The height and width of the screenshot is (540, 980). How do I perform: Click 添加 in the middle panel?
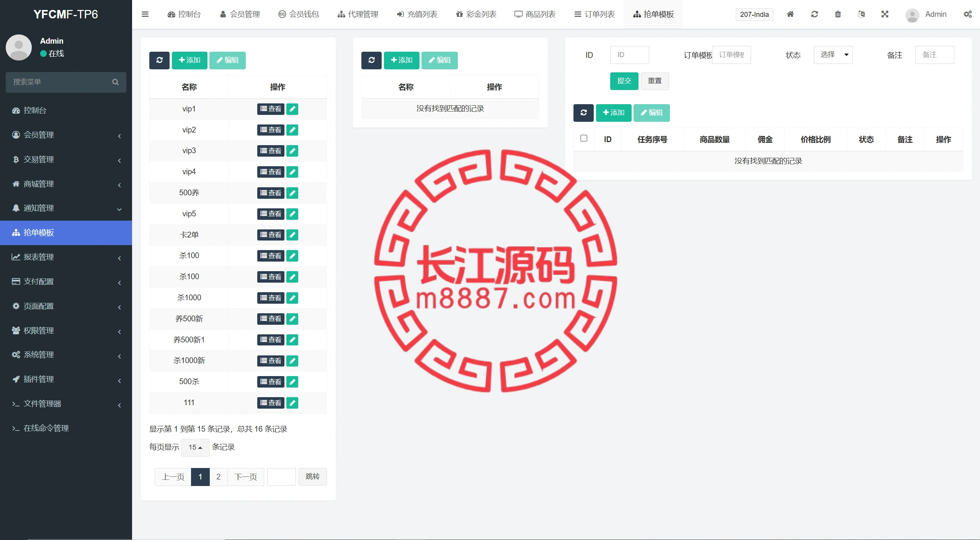click(402, 60)
